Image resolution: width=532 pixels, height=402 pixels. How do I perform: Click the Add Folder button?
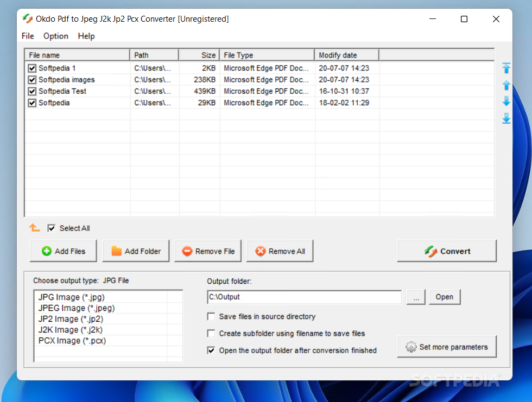click(x=136, y=251)
